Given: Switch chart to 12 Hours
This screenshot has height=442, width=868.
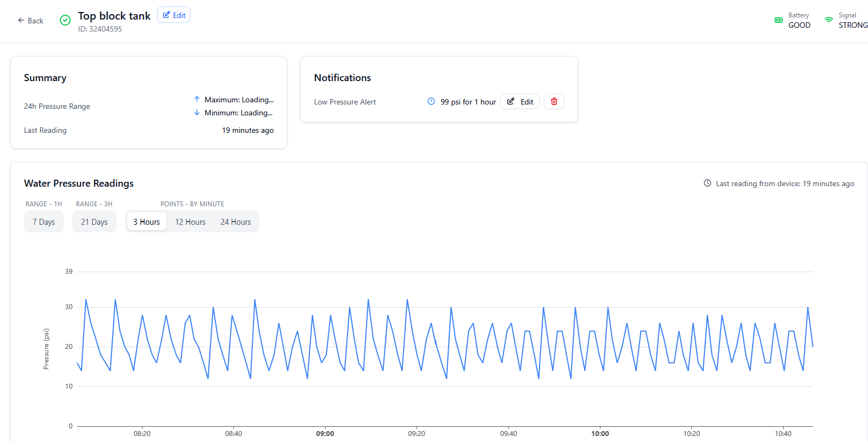Looking at the screenshot, I should pyautogui.click(x=190, y=222).
